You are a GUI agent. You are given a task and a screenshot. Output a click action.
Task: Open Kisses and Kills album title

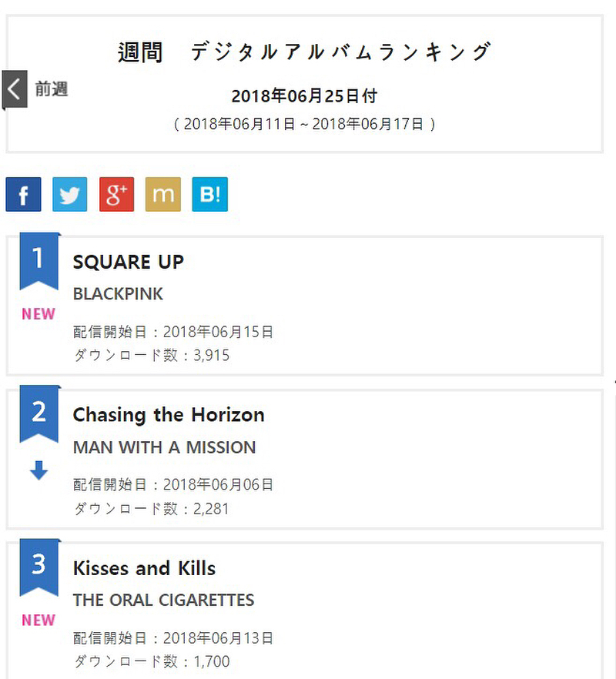pyautogui.click(x=144, y=568)
